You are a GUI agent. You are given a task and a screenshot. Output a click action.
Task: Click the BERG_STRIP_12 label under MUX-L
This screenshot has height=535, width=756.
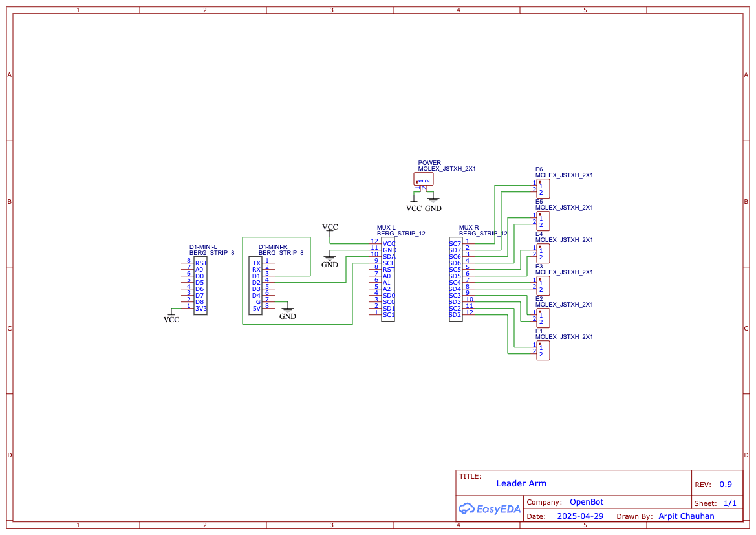tap(401, 234)
